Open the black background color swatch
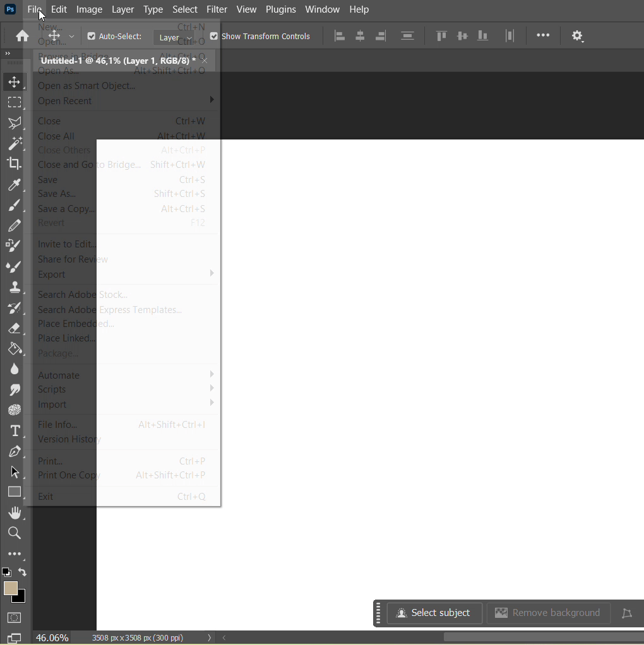The image size is (644, 645). point(21,597)
